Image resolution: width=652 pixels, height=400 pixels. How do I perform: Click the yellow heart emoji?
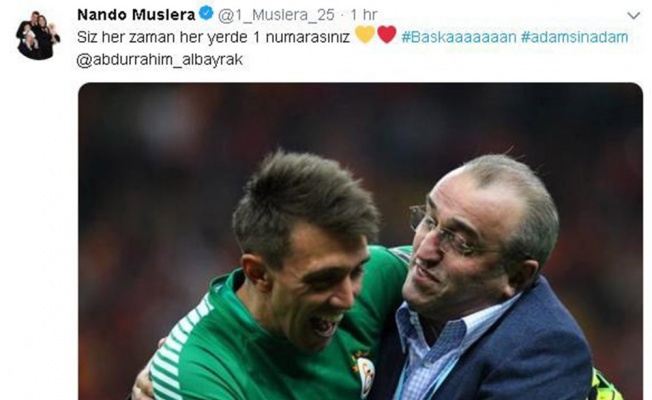pos(366,35)
